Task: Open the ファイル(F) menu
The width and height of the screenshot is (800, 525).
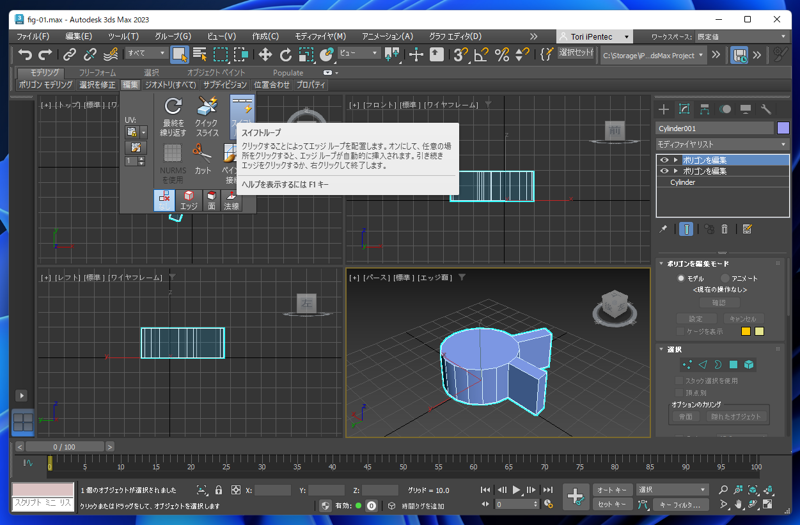Action: pos(33,37)
